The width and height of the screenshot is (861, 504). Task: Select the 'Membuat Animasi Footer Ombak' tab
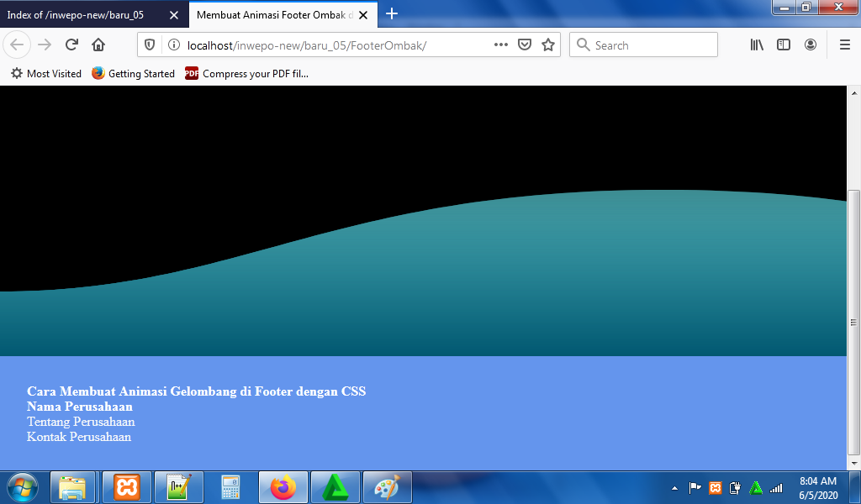(283, 15)
